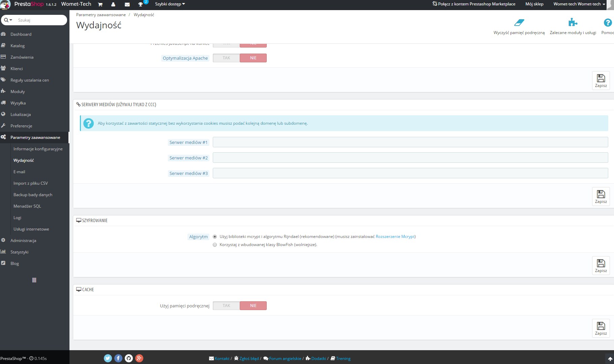Open the customers person icon in top bar
This screenshot has width=614, height=364.
[113, 4]
